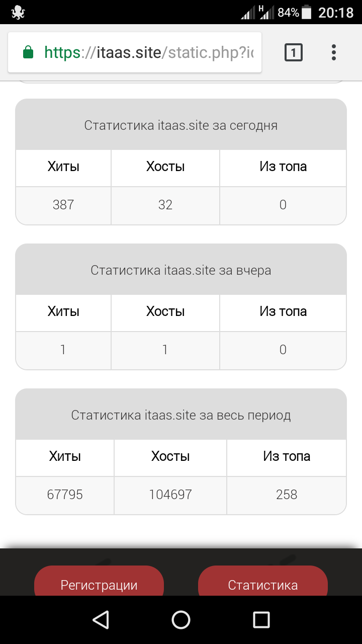The width and height of the screenshot is (362, 644).
Task: Click all-time Хиты value 67795
Action: click(65, 495)
